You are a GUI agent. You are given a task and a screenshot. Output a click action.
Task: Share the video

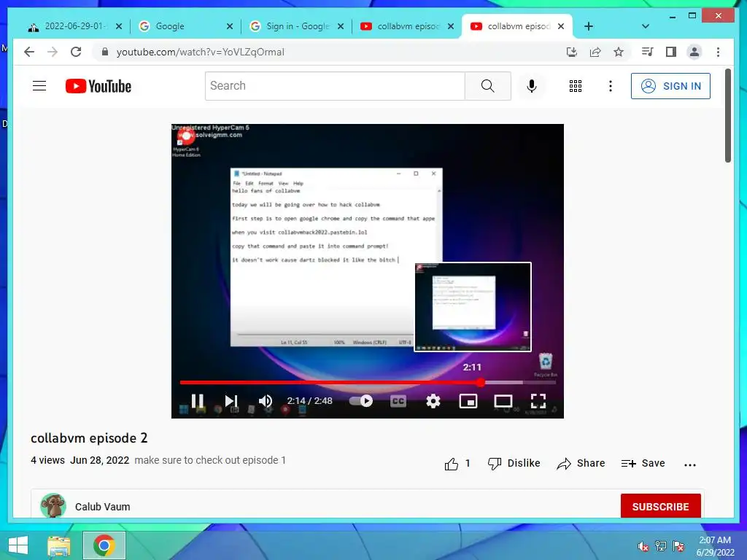[x=581, y=463]
